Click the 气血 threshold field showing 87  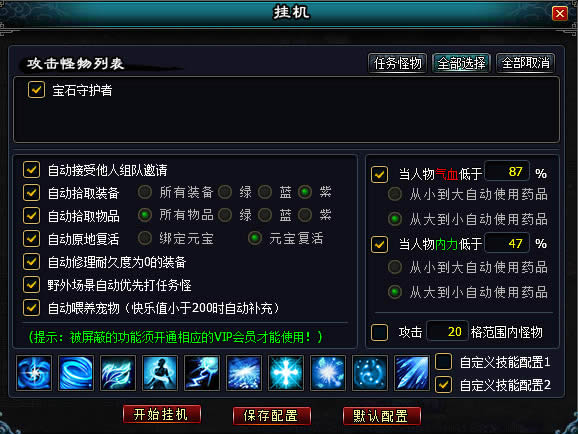tap(507, 171)
